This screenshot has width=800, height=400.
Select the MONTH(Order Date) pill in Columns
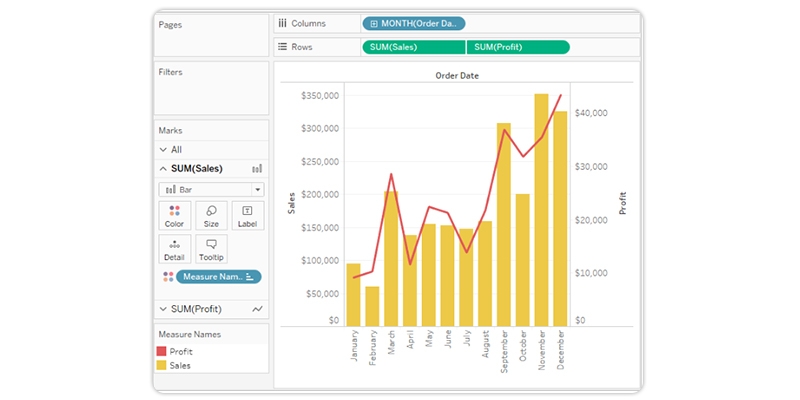(x=414, y=23)
